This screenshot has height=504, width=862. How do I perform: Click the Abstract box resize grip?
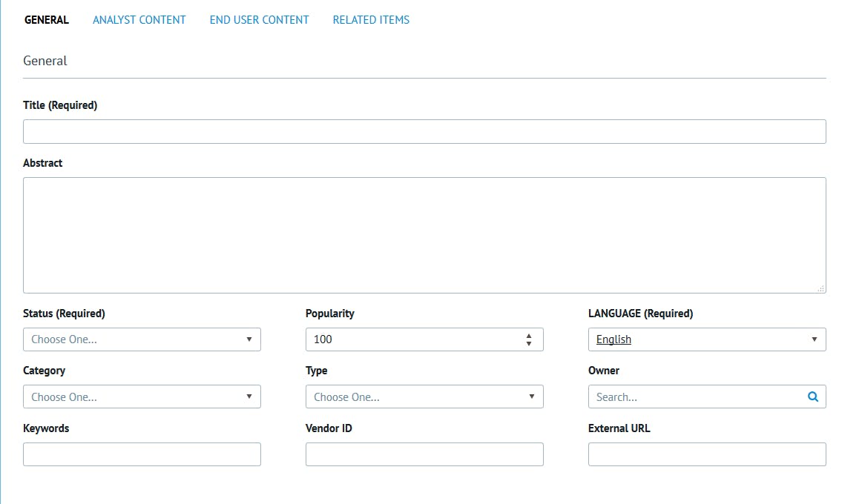click(820, 288)
